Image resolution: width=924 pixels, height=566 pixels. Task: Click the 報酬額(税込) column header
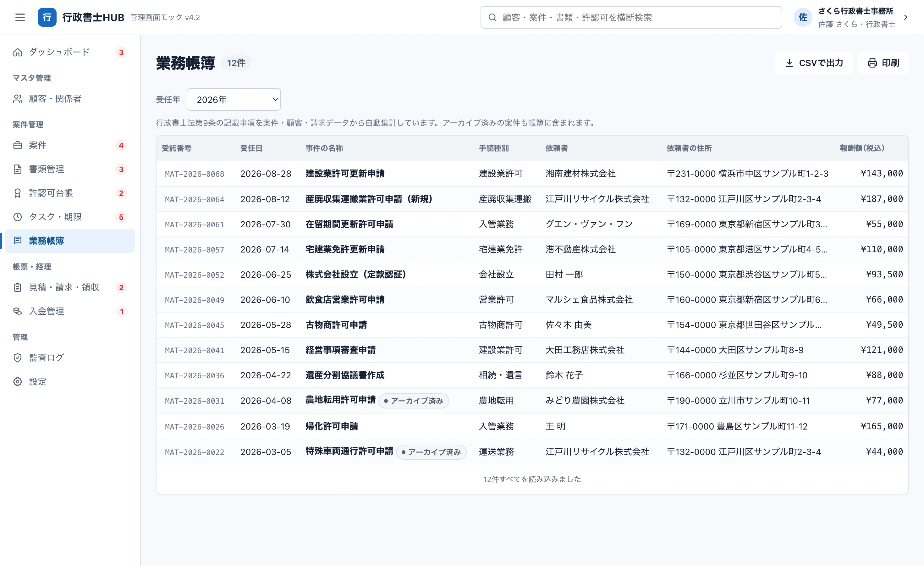(x=862, y=148)
